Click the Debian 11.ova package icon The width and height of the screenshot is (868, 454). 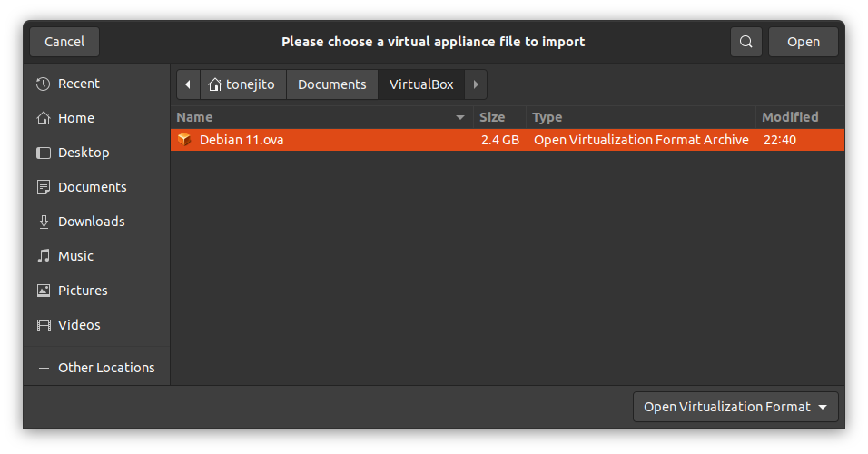click(184, 140)
